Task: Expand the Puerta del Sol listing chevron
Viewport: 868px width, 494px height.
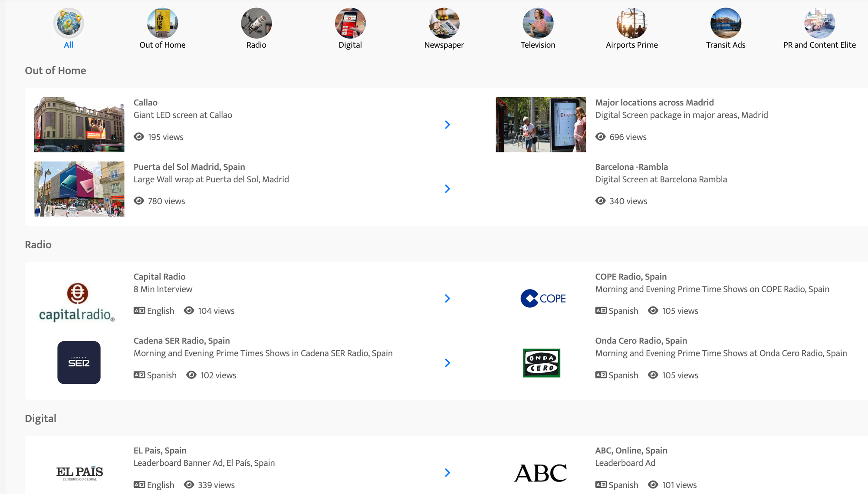Action: [447, 189]
